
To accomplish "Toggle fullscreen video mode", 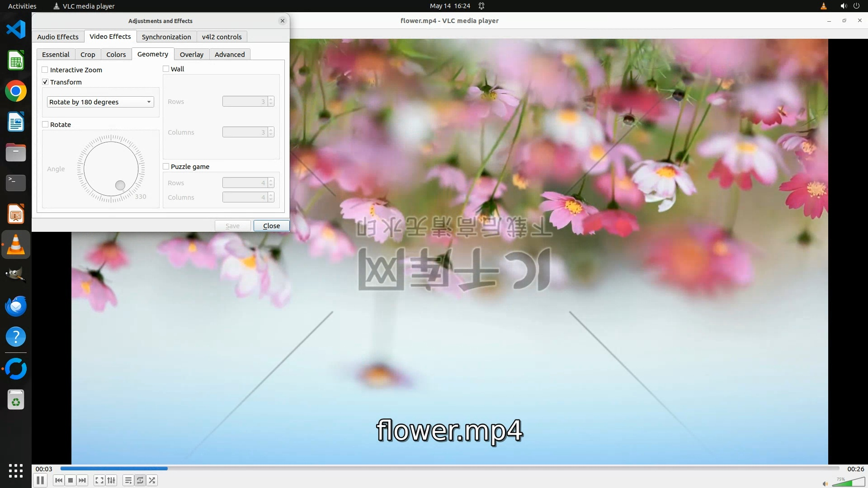I will (x=99, y=480).
